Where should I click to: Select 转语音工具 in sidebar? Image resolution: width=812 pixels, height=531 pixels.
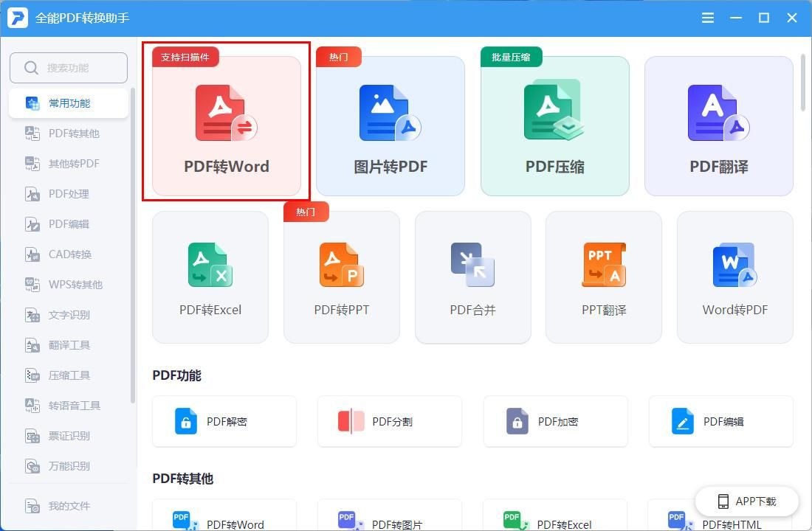point(69,405)
